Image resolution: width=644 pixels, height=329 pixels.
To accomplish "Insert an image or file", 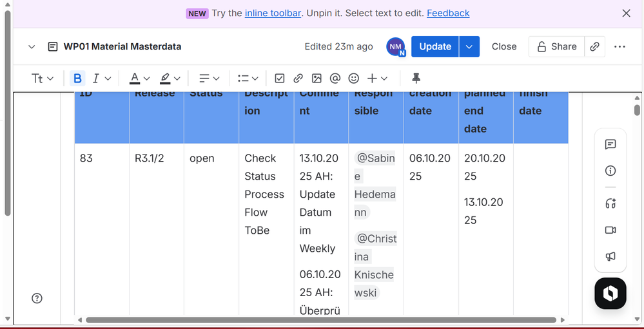I will [x=317, y=78].
